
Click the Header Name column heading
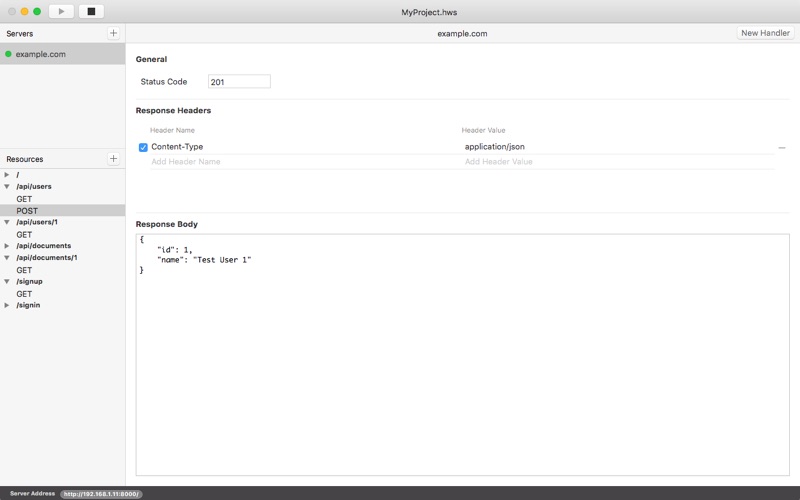click(x=172, y=130)
